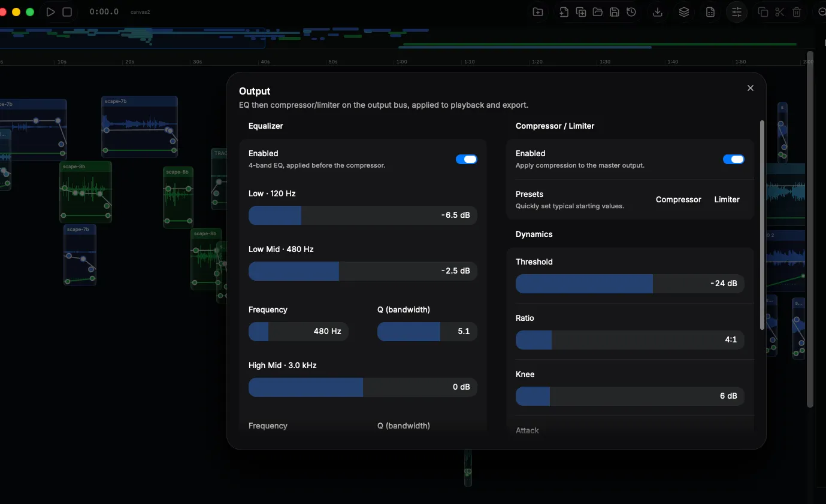Screen dimensions: 826x504
Task: Toggle the output settings sliders icon
Action: coord(737,12)
